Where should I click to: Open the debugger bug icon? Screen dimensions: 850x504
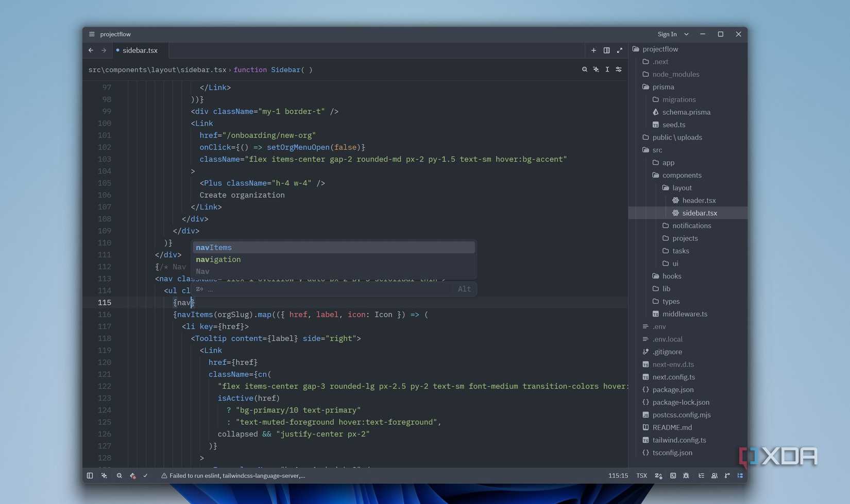686,476
